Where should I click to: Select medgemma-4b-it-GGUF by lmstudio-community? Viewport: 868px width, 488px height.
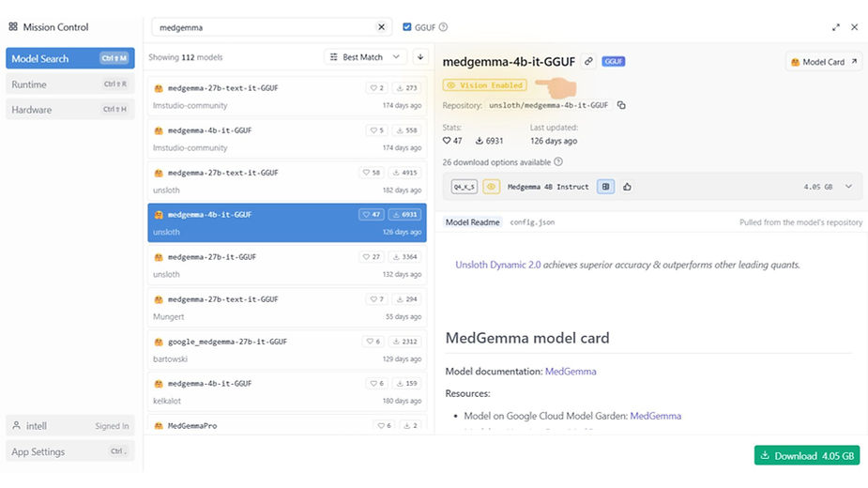287,139
